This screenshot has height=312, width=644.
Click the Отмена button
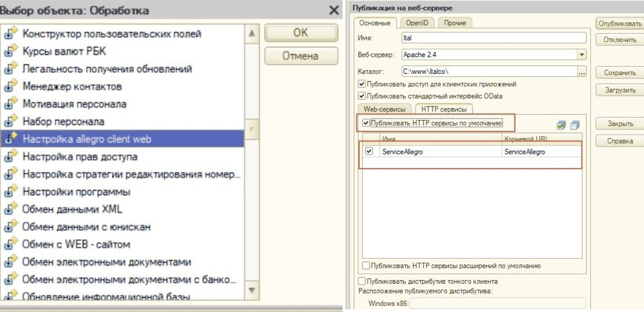(301, 56)
